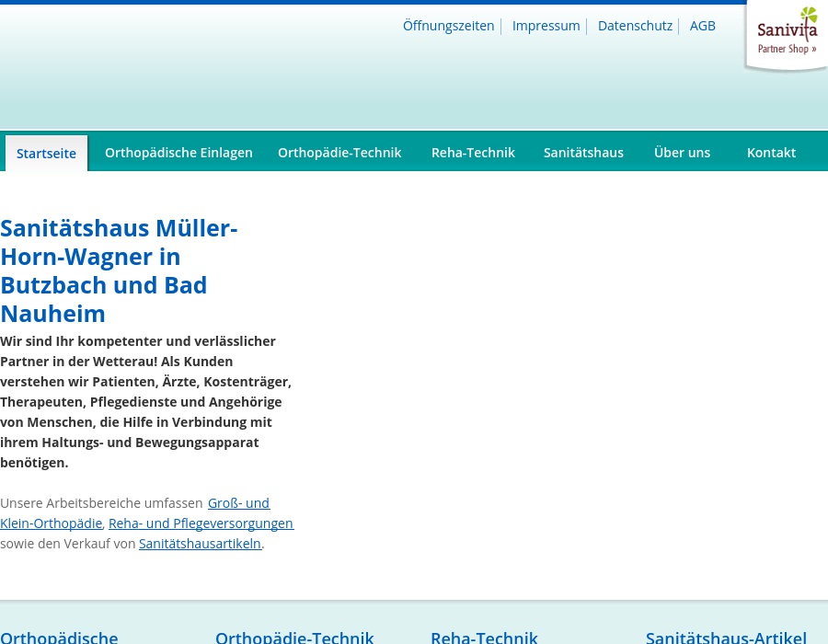The width and height of the screenshot is (828, 644).
Task: View the Impressum page
Action: click(546, 25)
